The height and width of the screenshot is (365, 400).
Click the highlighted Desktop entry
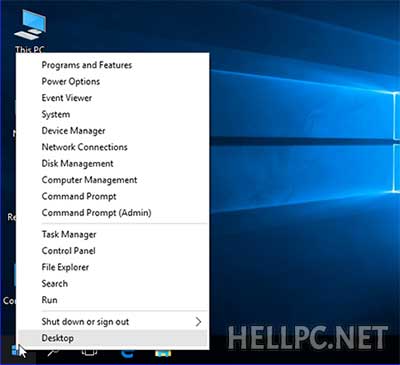[113, 338]
